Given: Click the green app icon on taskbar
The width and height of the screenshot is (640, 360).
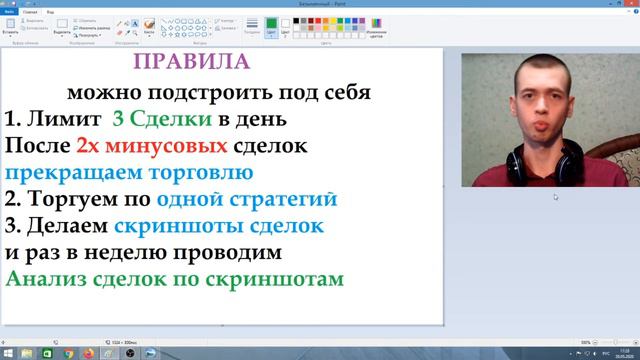Looking at the screenshot, I should [47, 353].
